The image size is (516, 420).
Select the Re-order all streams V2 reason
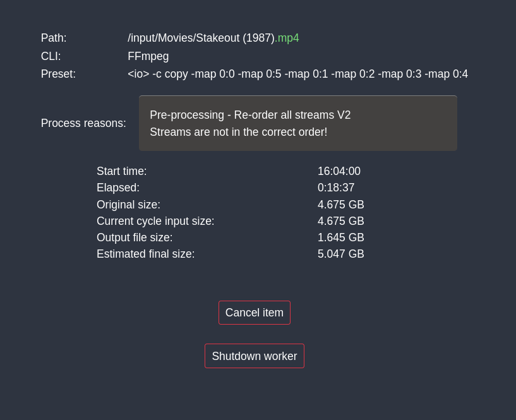(x=250, y=115)
